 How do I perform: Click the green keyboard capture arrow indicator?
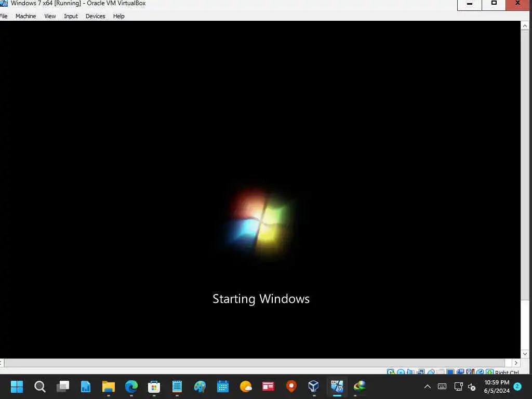(x=489, y=371)
